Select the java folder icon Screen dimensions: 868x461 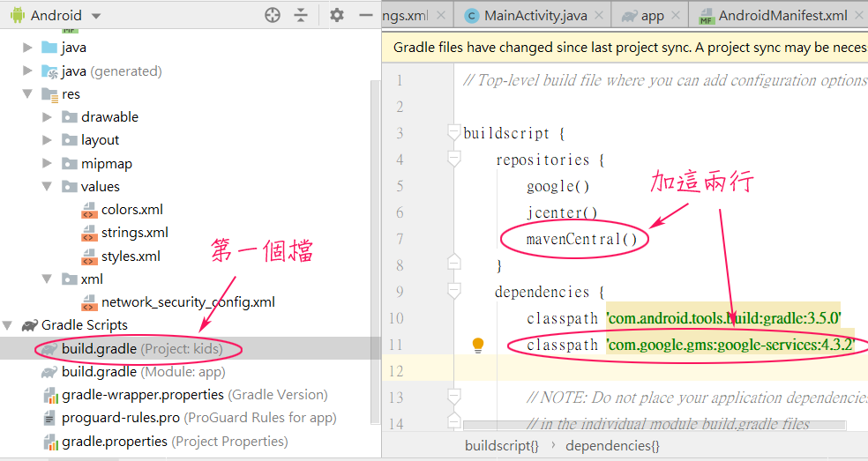tap(49, 48)
